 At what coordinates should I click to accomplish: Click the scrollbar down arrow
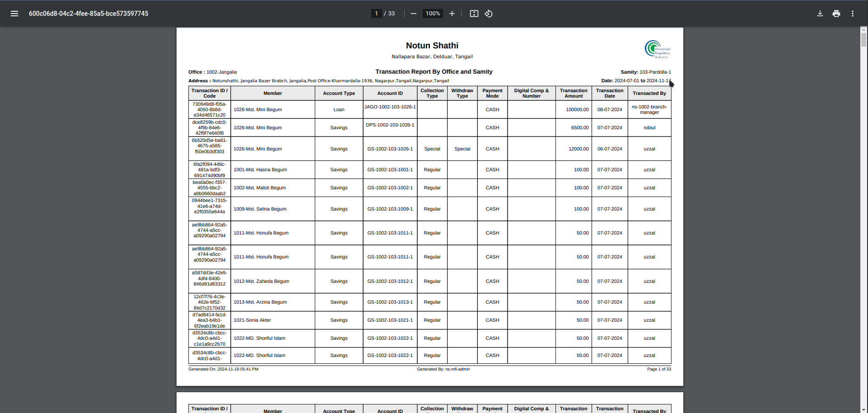point(863,409)
